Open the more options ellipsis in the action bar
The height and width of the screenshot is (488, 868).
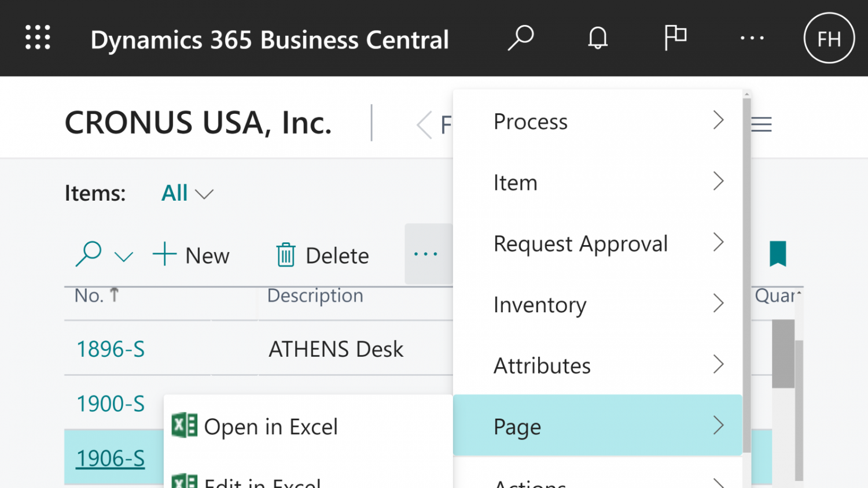tap(426, 253)
